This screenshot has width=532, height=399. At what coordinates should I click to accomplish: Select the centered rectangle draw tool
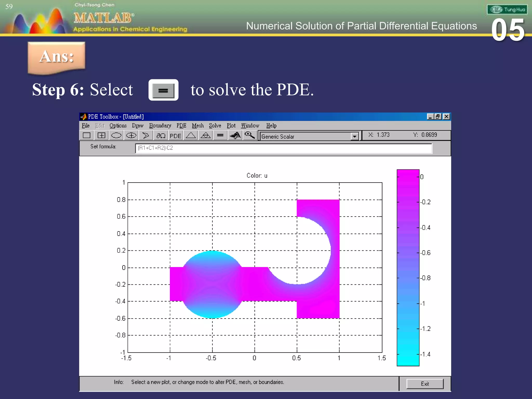point(101,135)
